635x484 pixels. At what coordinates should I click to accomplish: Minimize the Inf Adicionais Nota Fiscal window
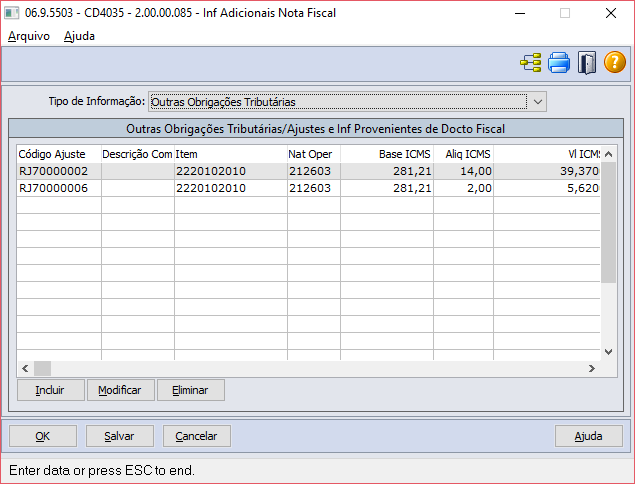coord(520,13)
